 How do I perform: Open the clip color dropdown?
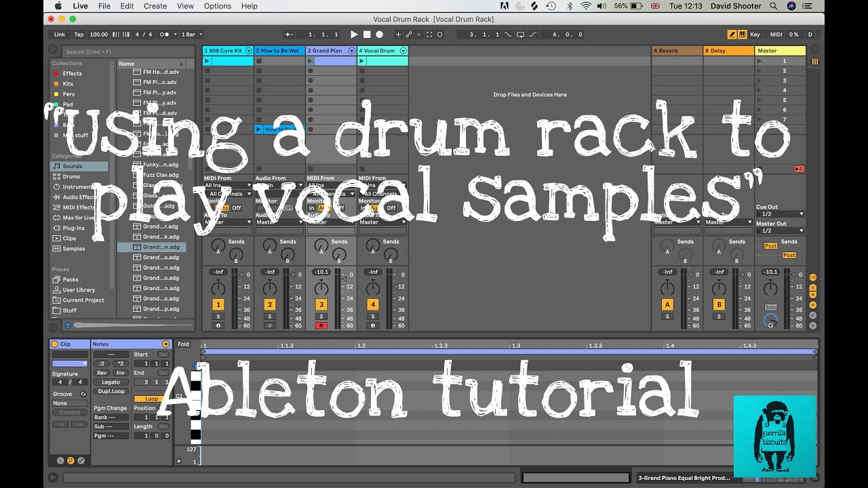tap(70, 364)
